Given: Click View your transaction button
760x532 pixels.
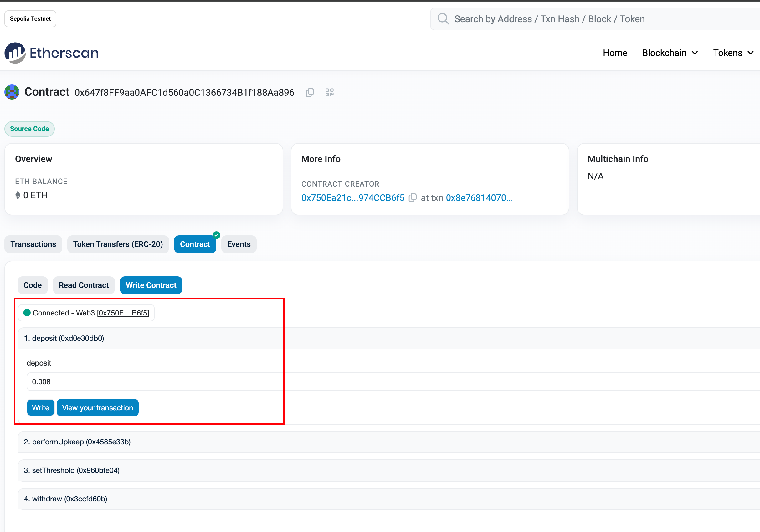Looking at the screenshot, I should click(98, 407).
